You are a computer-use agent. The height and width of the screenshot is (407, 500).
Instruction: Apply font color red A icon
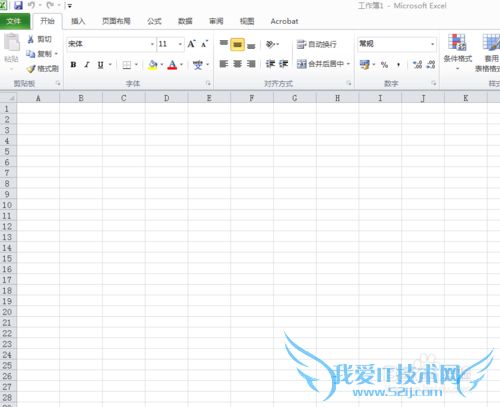(172, 65)
